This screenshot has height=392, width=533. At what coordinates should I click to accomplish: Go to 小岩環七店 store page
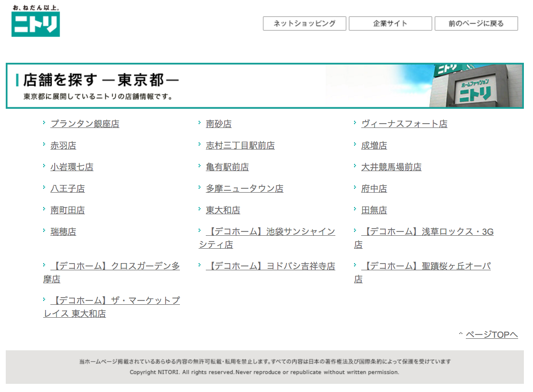(x=72, y=167)
